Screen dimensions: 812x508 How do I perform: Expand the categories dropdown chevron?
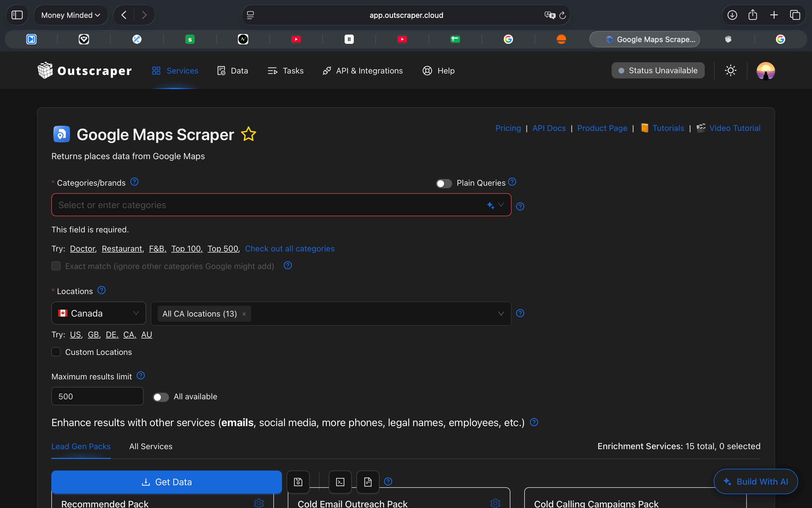point(501,205)
